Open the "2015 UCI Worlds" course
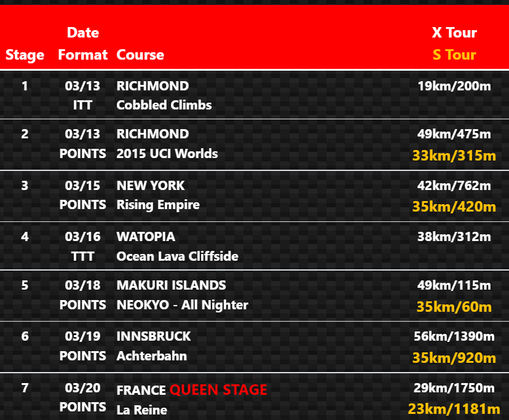 tap(167, 153)
